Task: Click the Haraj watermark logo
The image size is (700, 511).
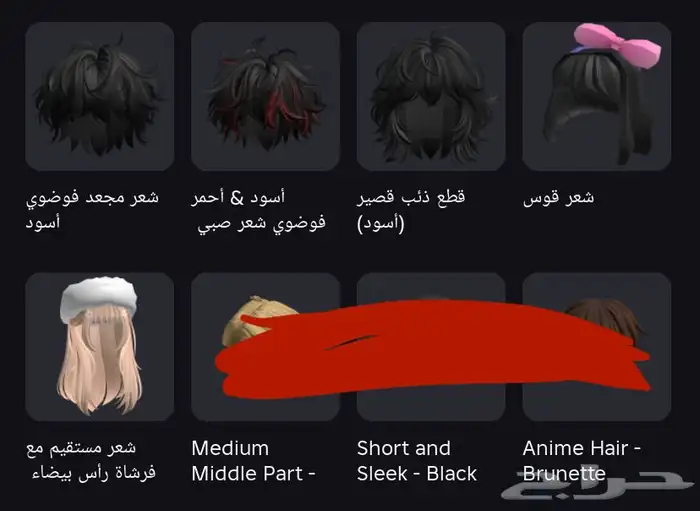Action: 598,484
